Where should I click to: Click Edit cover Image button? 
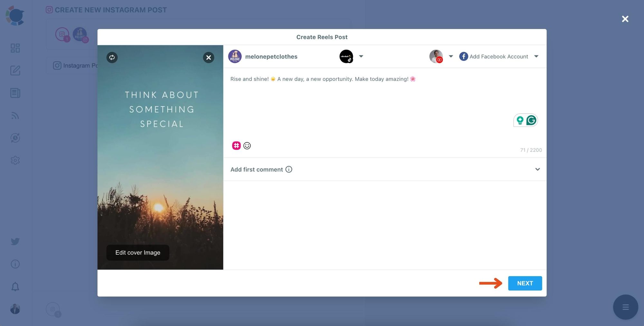tap(138, 253)
